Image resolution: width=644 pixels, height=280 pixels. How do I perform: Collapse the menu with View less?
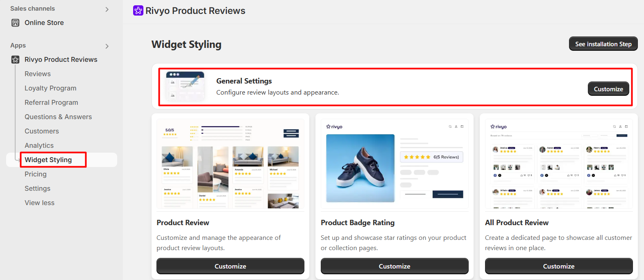tap(39, 203)
